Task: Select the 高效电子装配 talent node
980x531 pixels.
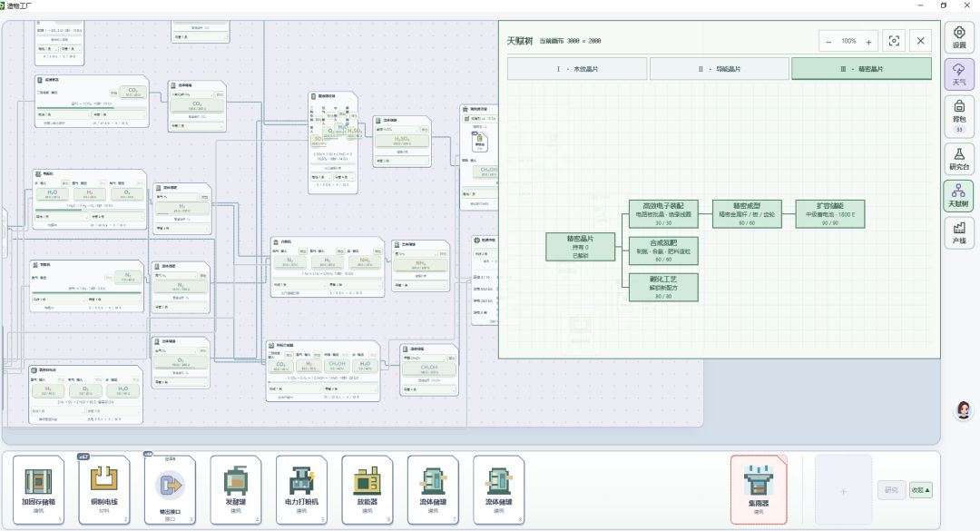Action: (x=663, y=214)
